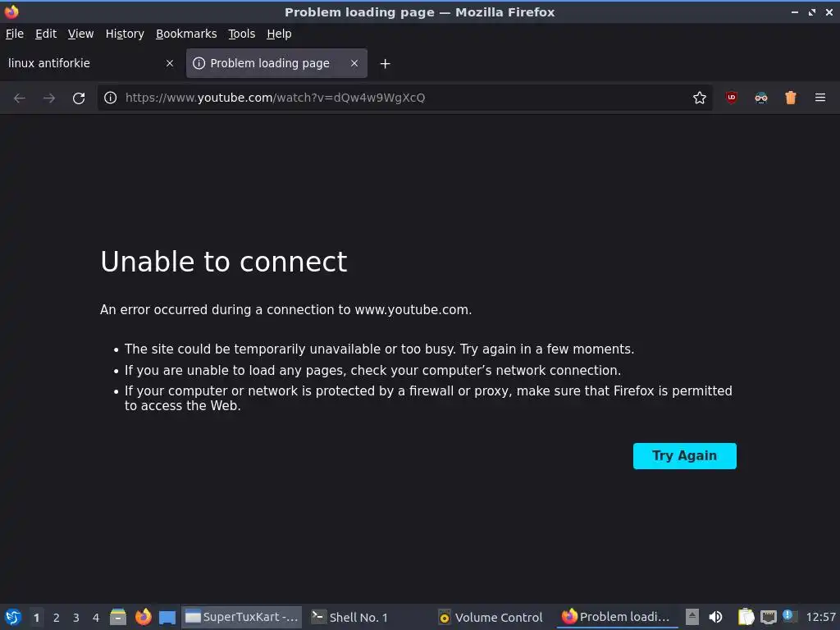This screenshot has width=840, height=630.
Task: Switch to Shell No. 1 terminal window
Action: tap(367, 617)
